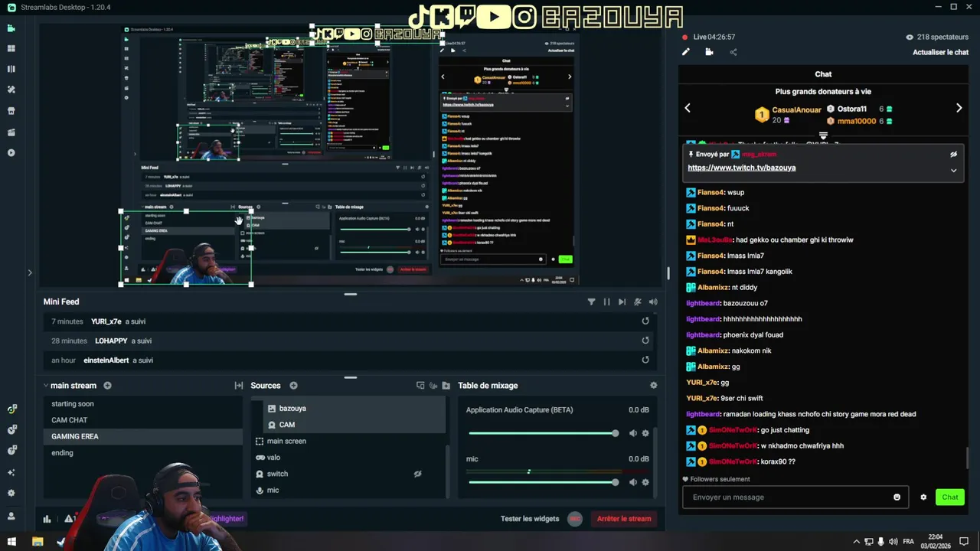Open the Layout Editor grid icon
The height and width of the screenshot is (551, 980).
(x=11, y=48)
